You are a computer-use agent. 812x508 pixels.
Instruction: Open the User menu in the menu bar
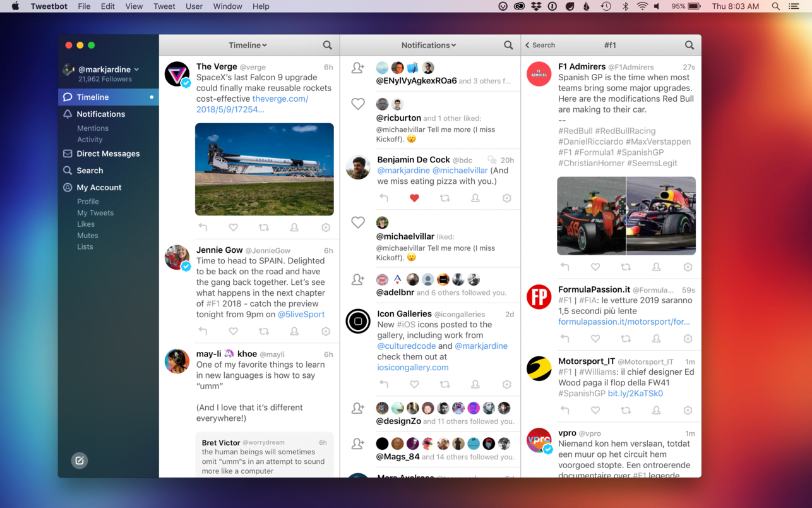tap(194, 6)
